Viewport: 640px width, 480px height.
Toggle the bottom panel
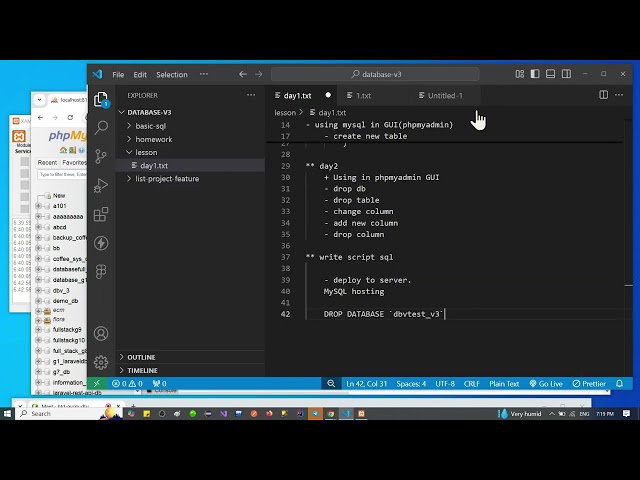(x=551, y=74)
